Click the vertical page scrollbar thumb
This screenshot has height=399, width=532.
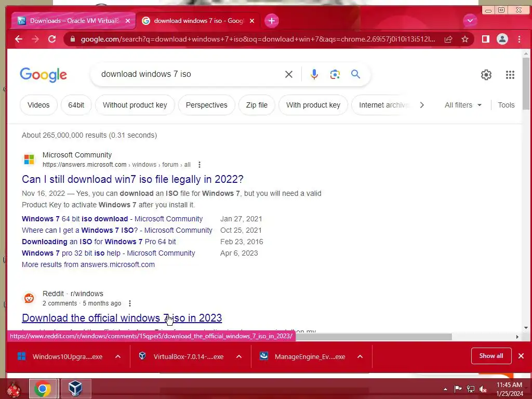point(526,84)
